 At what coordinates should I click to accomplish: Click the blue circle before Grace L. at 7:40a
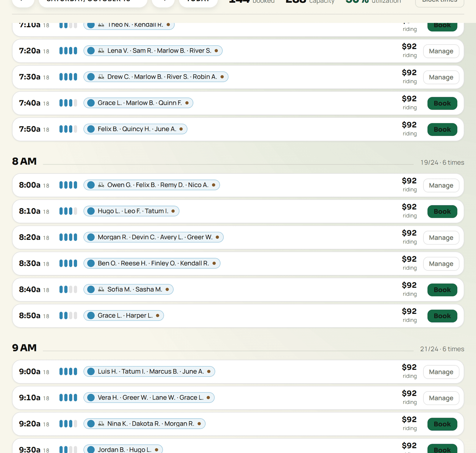pos(91,103)
